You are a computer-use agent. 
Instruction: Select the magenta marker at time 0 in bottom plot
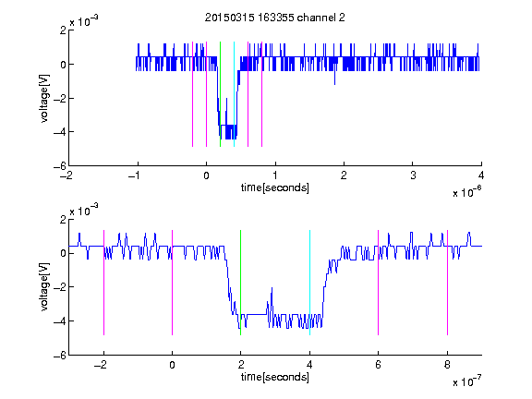(172, 283)
